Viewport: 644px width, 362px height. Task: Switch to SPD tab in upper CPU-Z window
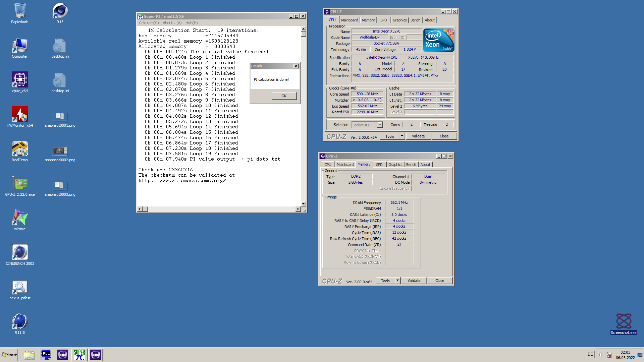tap(384, 20)
